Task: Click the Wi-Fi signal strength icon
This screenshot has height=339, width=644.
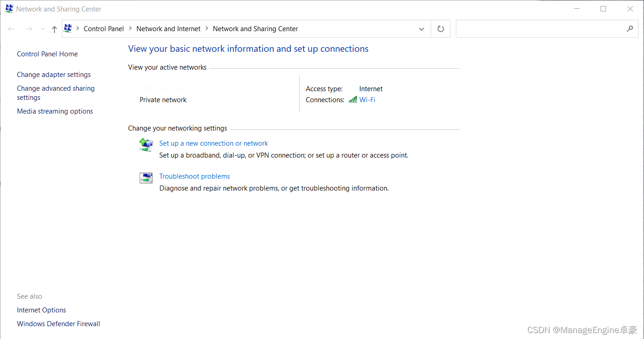Action: tap(353, 100)
